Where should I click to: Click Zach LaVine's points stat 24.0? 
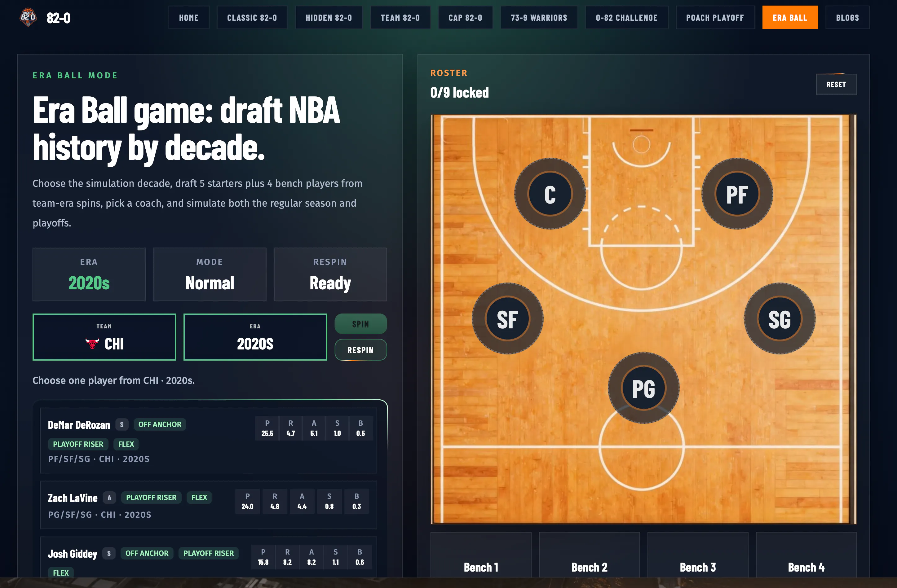pyautogui.click(x=247, y=501)
